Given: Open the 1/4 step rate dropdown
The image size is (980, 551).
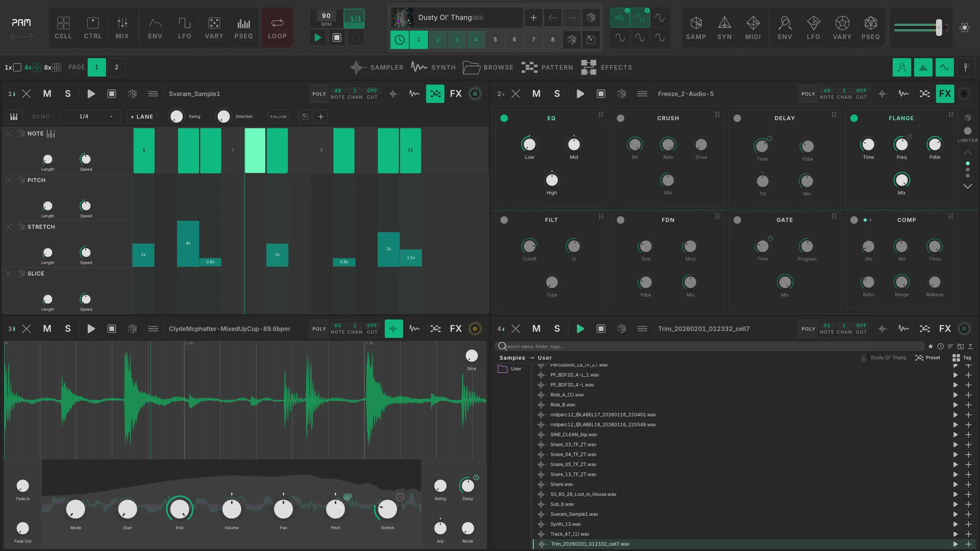Looking at the screenshot, I should point(90,117).
